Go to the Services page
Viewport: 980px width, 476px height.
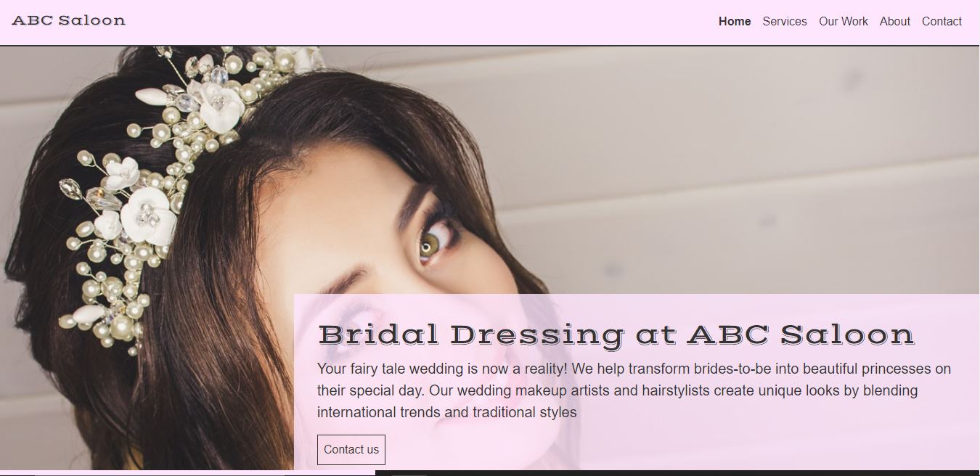click(785, 22)
